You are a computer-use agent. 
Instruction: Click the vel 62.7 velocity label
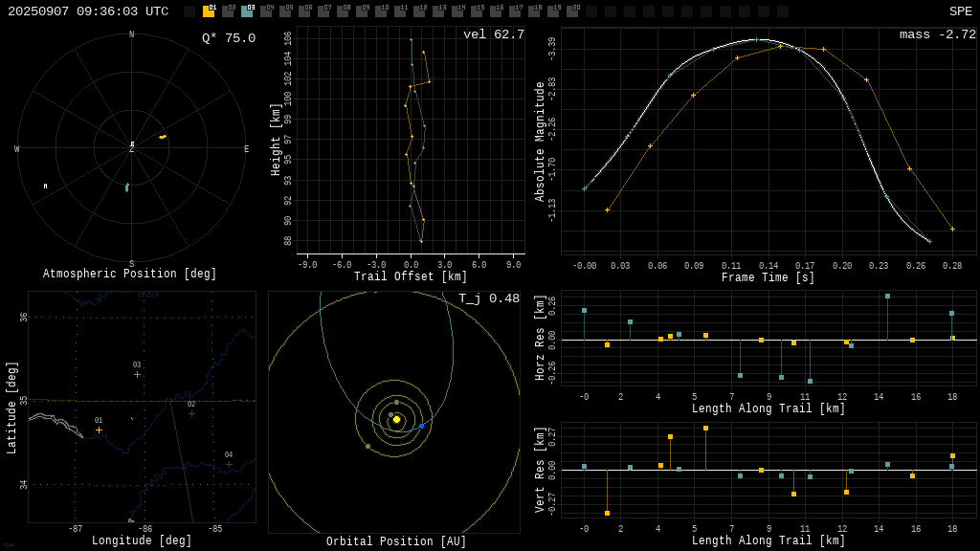pos(493,34)
